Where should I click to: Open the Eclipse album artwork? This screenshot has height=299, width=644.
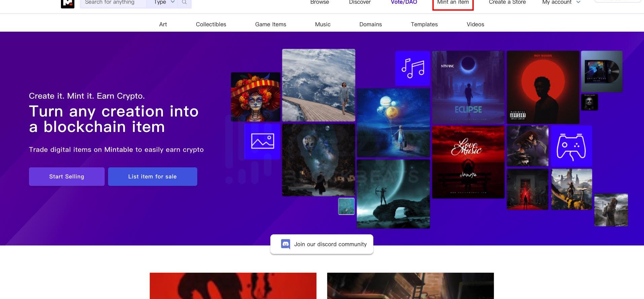pyautogui.click(x=468, y=87)
